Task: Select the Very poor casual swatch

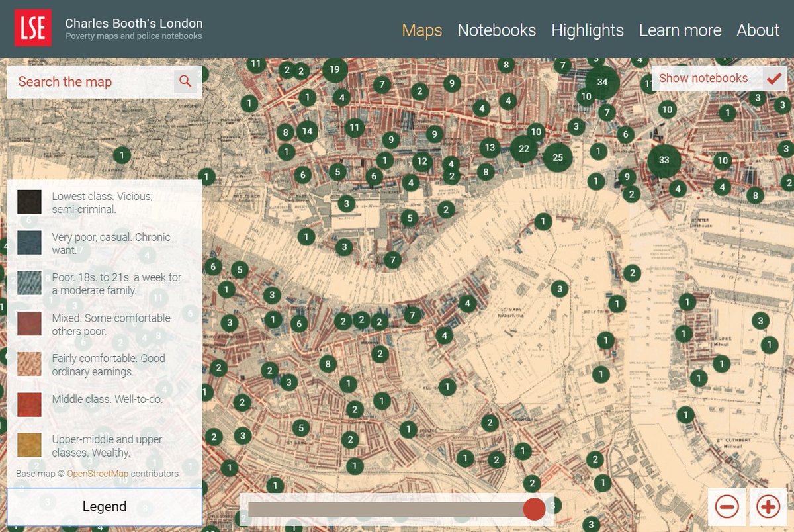Action: [x=29, y=242]
